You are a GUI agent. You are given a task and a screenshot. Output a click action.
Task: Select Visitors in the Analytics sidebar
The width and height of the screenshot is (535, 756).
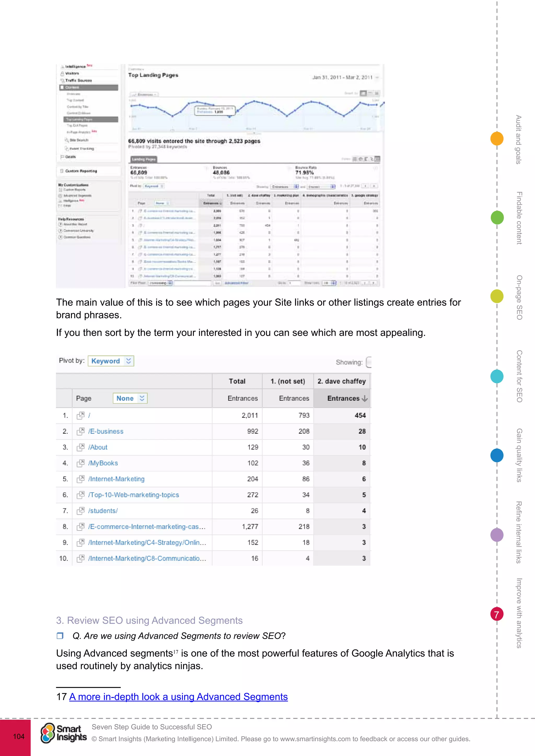[x=72, y=73]
